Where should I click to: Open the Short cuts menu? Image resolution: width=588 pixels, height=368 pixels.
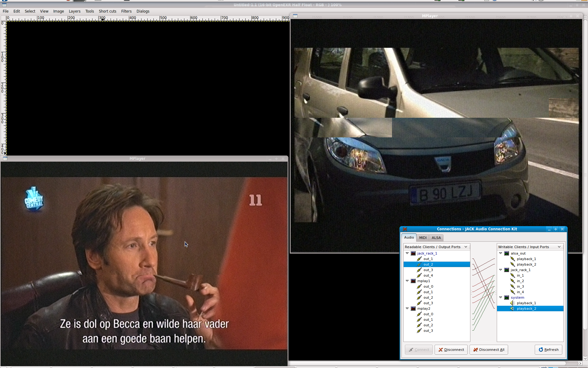pos(107,11)
